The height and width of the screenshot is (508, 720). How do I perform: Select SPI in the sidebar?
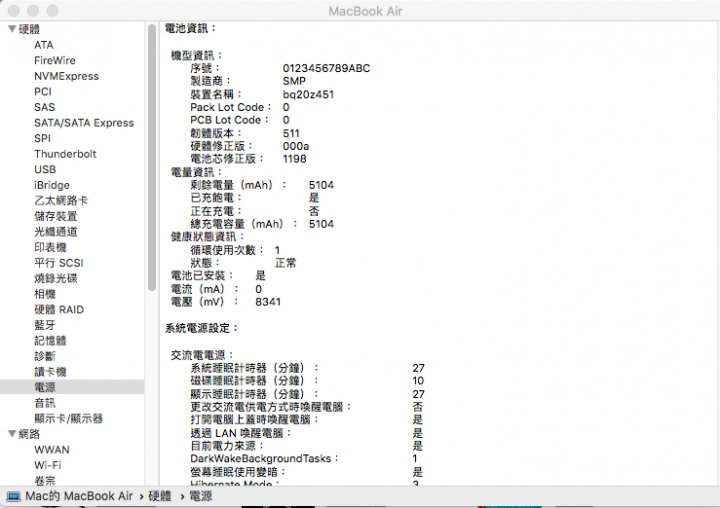tap(42, 138)
